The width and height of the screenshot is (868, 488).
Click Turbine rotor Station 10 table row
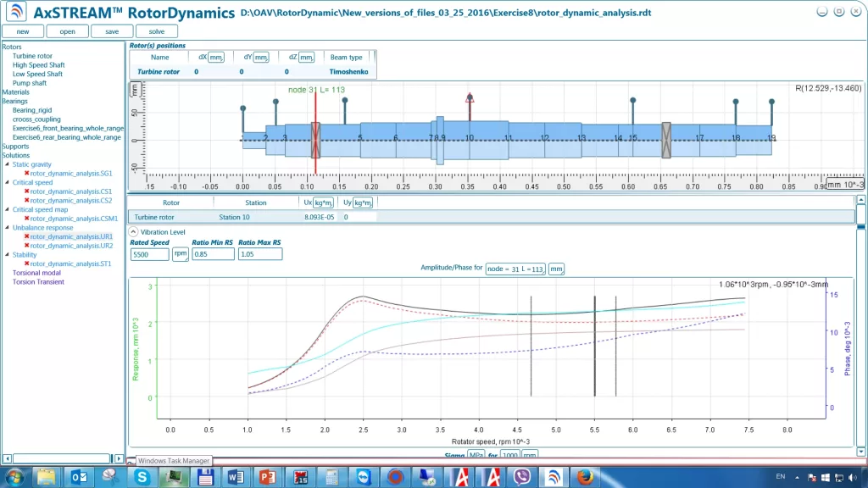pos(491,217)
